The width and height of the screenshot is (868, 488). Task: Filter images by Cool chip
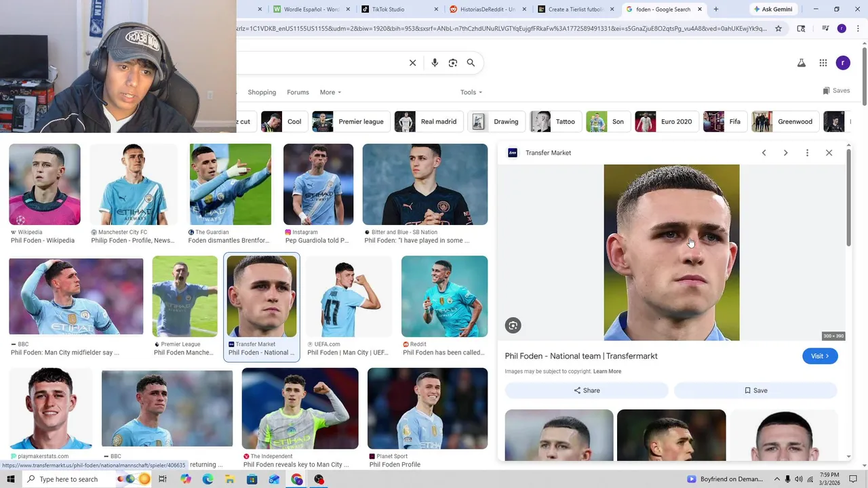[284, 122]
